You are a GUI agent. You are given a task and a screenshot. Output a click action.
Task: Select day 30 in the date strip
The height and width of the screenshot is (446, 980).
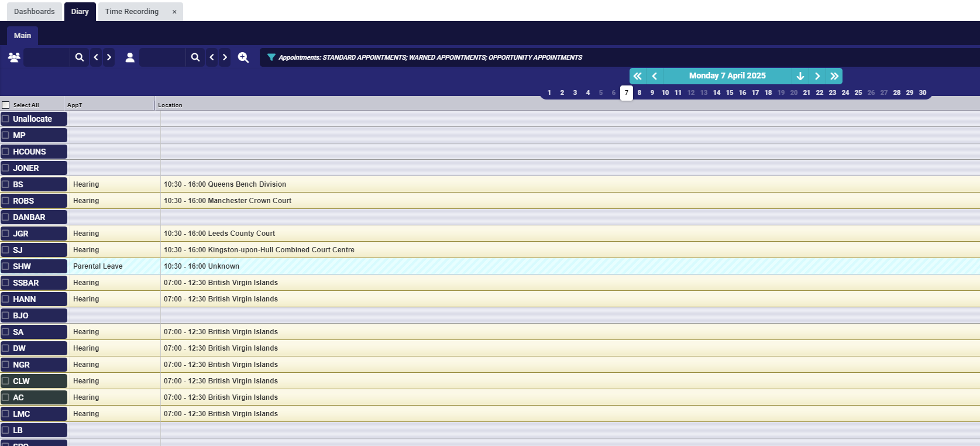pos(923,92)
